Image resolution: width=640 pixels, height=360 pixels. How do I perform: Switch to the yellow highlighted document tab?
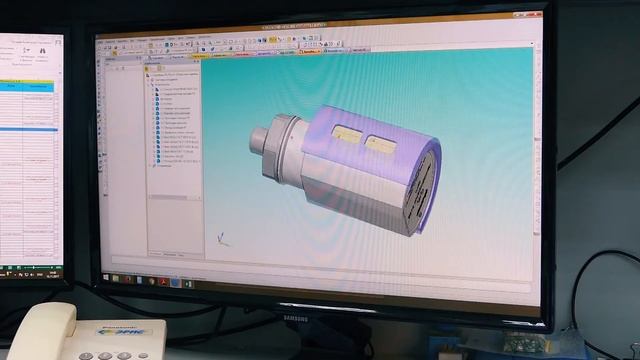[x=200, y=56]
